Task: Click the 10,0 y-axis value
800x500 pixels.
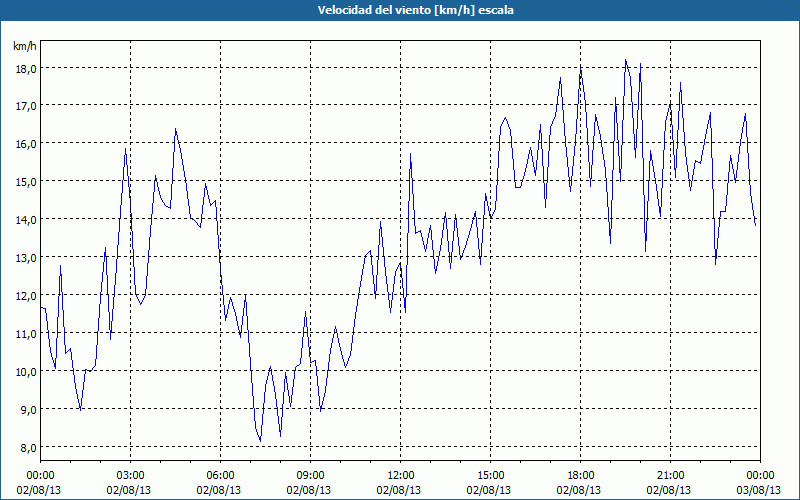Action: pos(26,371)
